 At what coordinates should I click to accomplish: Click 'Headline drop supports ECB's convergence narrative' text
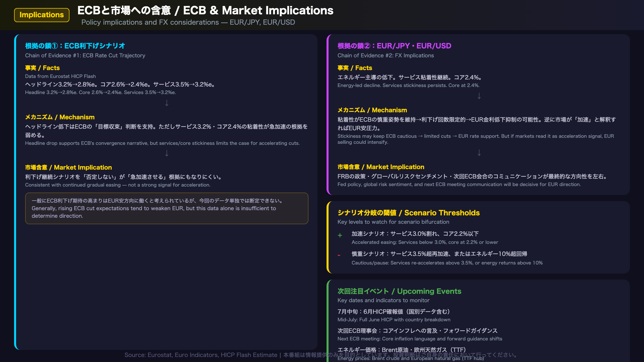coord(162,143)
